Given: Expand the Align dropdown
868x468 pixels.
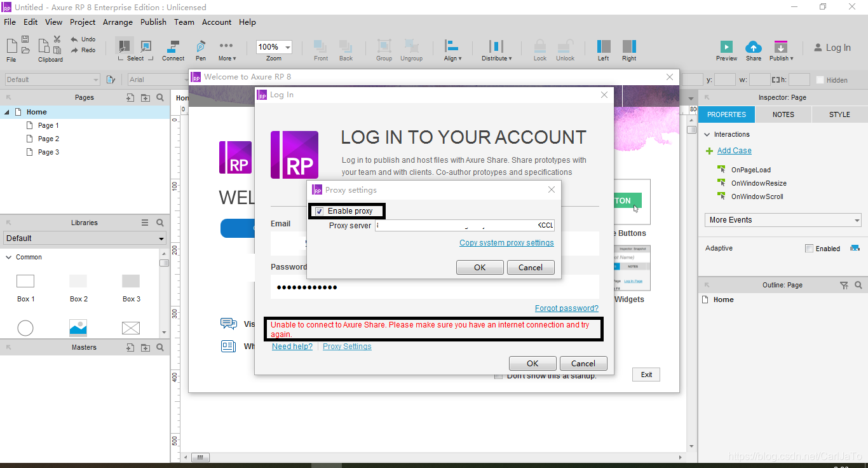Looking at the screenshot, I should (452, 51).
